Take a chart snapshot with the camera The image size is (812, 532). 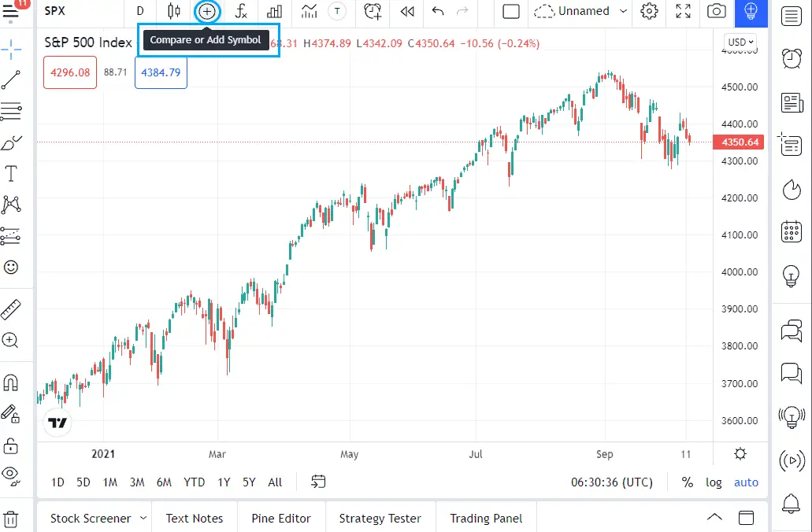[717, 11]
